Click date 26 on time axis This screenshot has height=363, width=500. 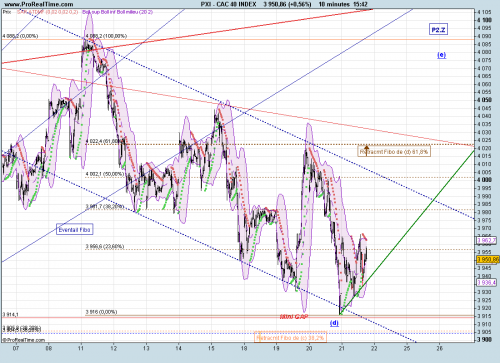point(439,348)
